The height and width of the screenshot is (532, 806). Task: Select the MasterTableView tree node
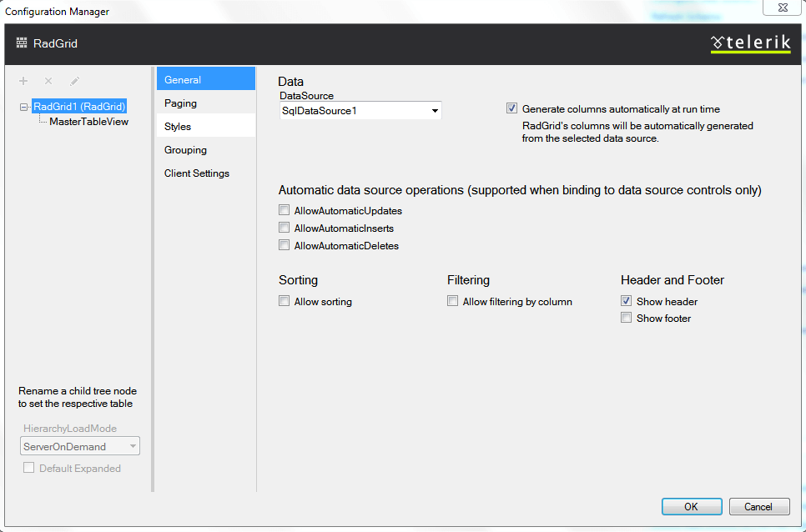click(88, 122)
